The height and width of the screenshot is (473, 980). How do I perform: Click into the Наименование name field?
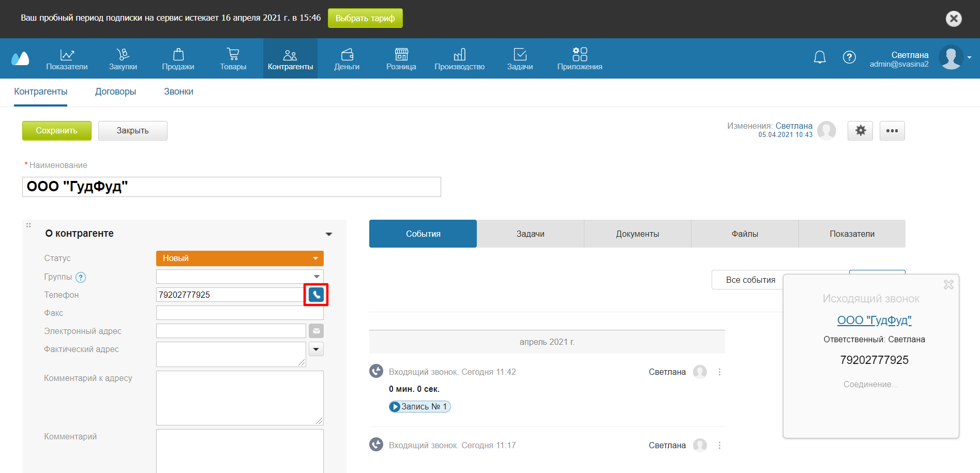231,187
